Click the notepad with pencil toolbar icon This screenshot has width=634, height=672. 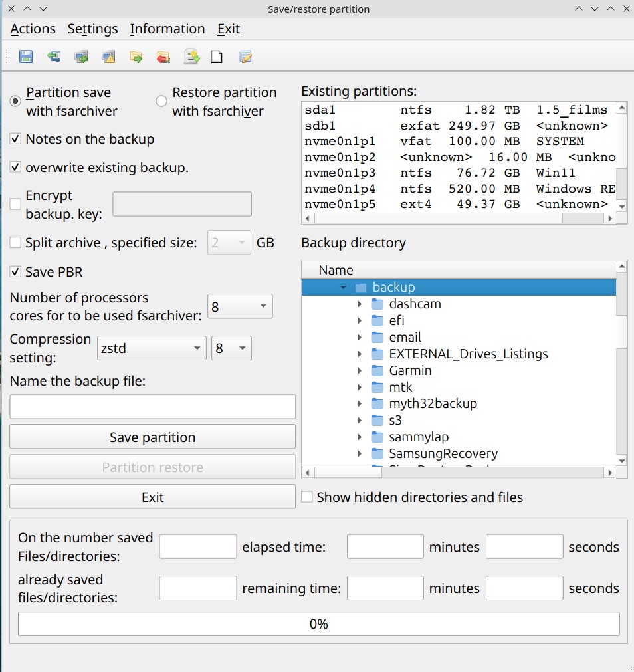pos(245,57)
